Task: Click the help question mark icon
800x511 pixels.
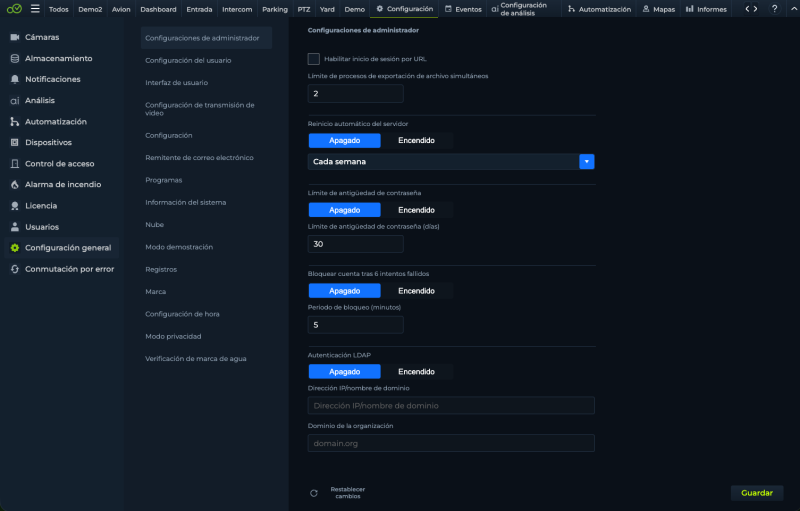Action: [x=774, y=9]
